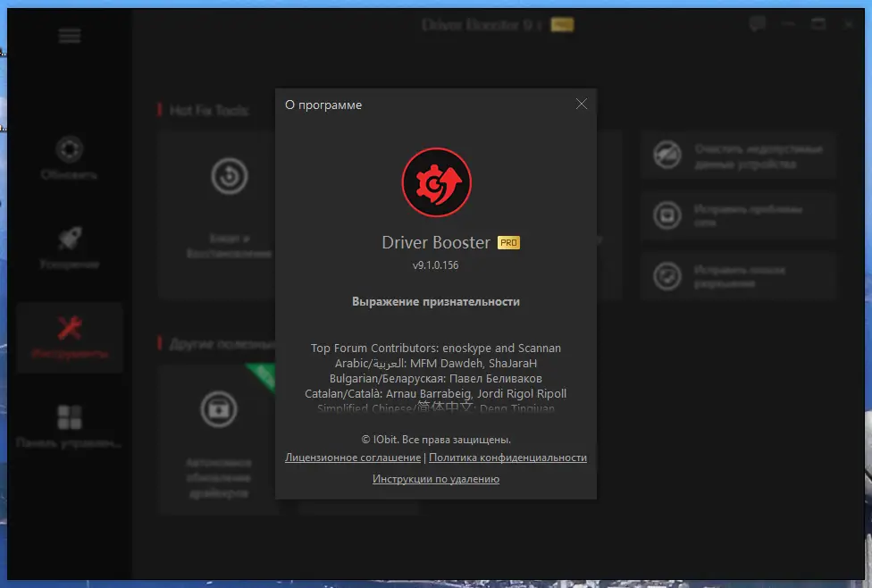Open Политика конфиденциальности
Screen dimensions: 872x588
[x=509, y=458]
